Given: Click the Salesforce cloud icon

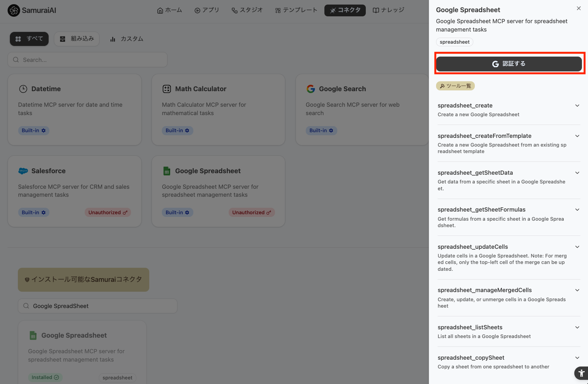Looking at the screenshot, I should [23, 171].
